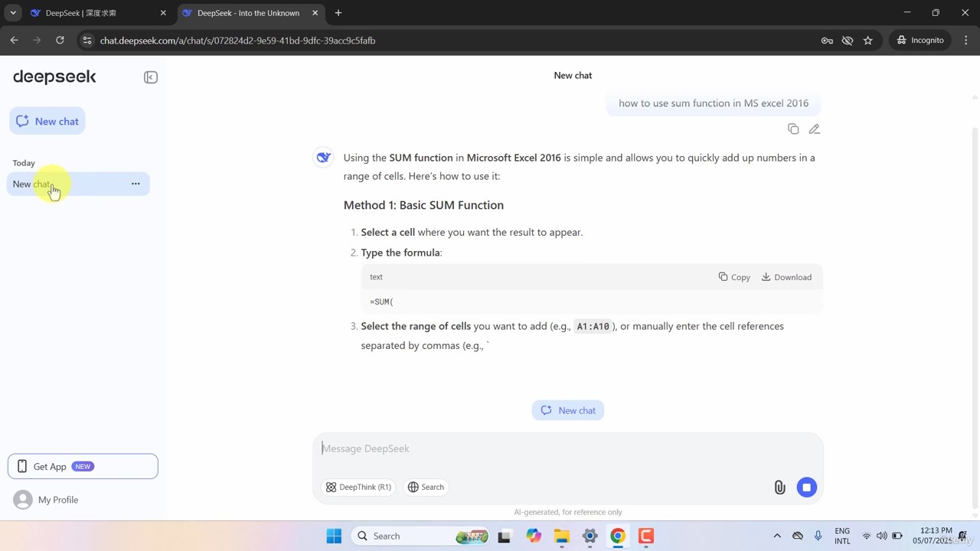980x551 pixels.
Task: Open the tab search dropdown arrow
Action: click(x=13, y=13)
